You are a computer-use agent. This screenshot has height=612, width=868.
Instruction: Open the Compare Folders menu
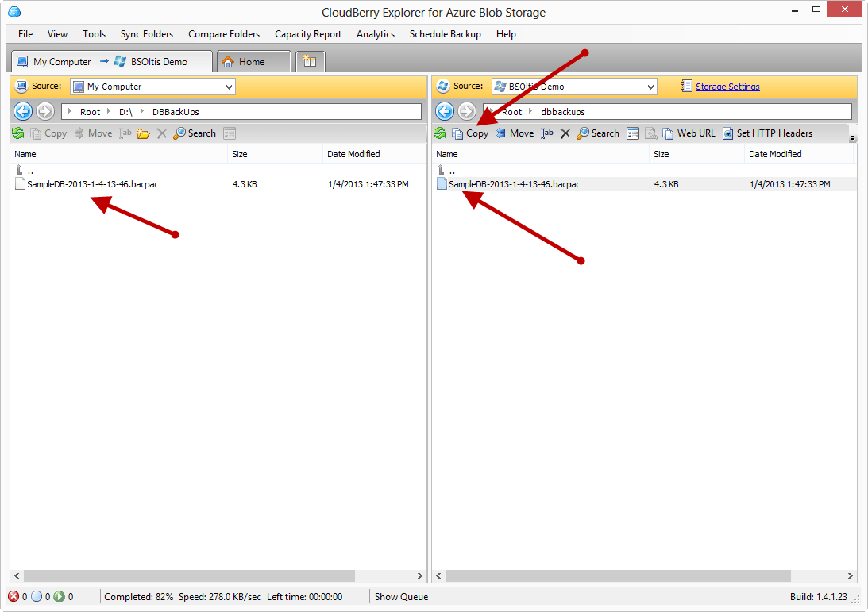pyautogui.click(x=224, y=34)
